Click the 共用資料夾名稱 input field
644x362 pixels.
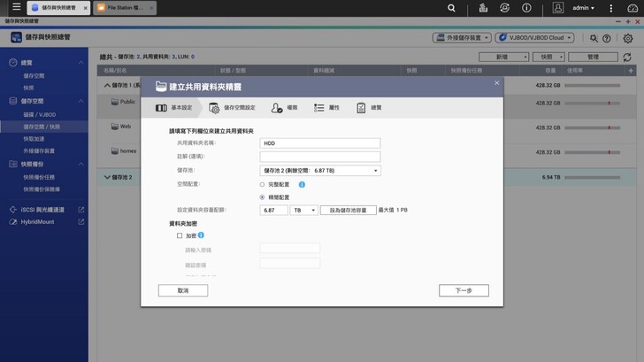point(320,143)
